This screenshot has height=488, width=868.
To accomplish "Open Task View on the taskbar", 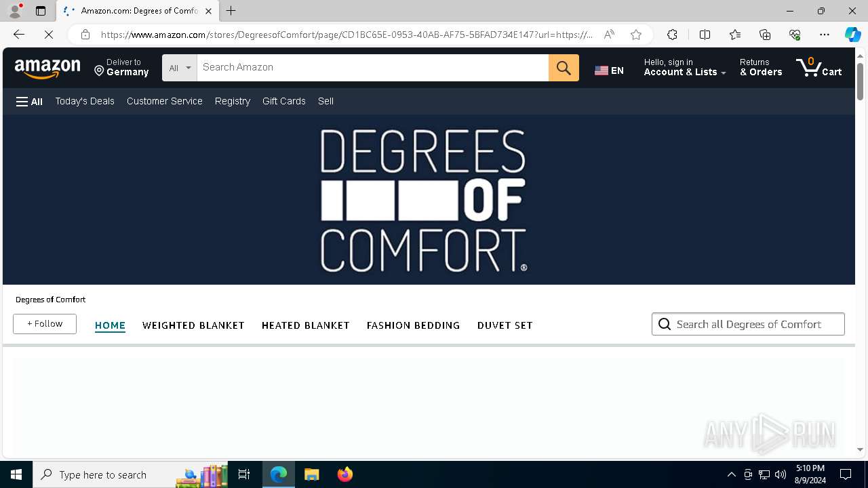I will point(244,474).
